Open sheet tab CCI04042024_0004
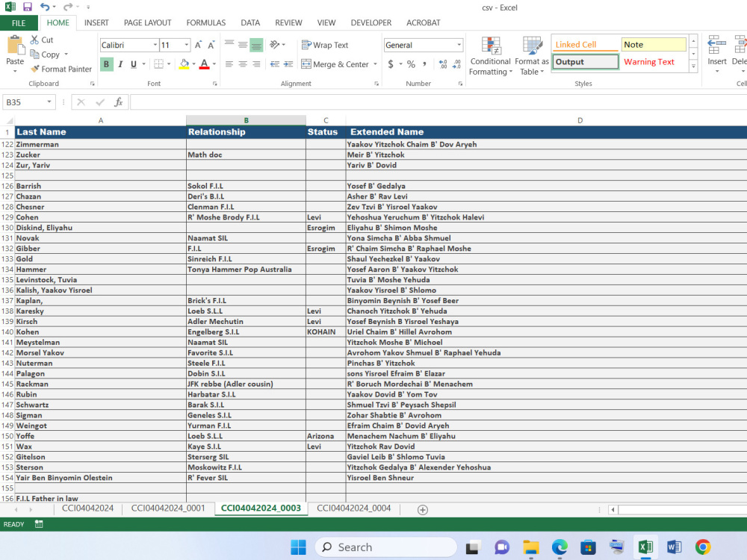The height and width of the screenshot is (560, 747). click(354, 508)
